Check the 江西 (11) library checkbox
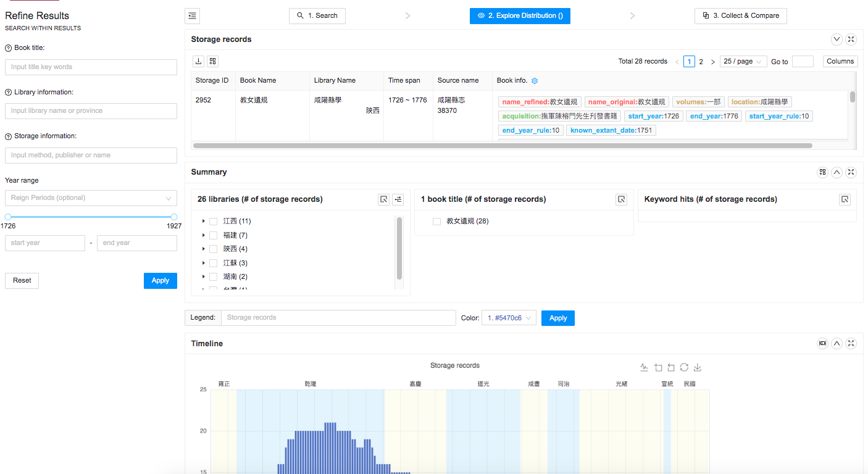This screenshot has width=868, height=474. coord(213,221)
